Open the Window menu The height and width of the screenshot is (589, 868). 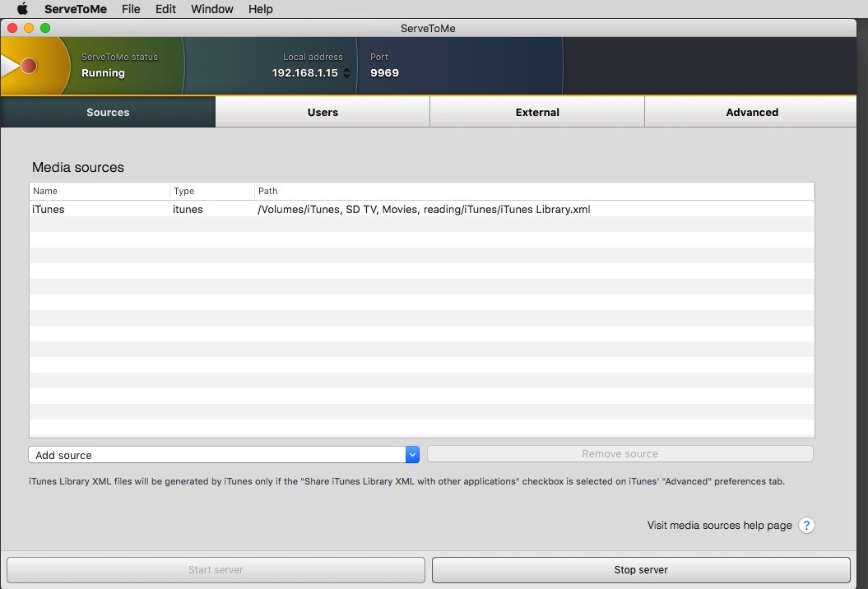[212, 9]
